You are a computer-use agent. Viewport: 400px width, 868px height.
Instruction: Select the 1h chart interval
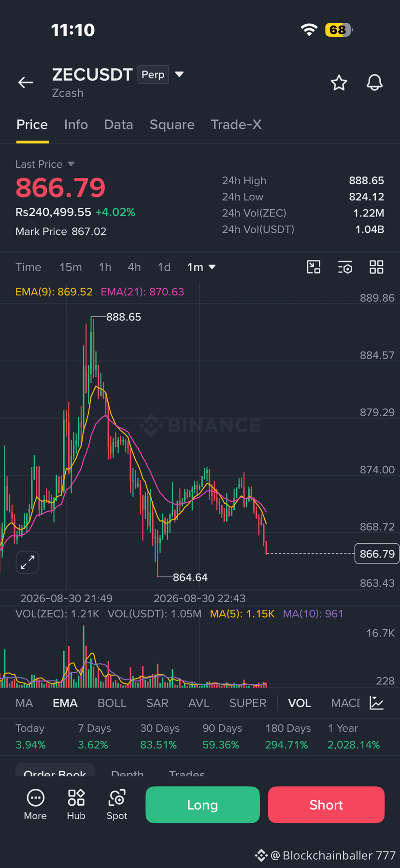105,267
